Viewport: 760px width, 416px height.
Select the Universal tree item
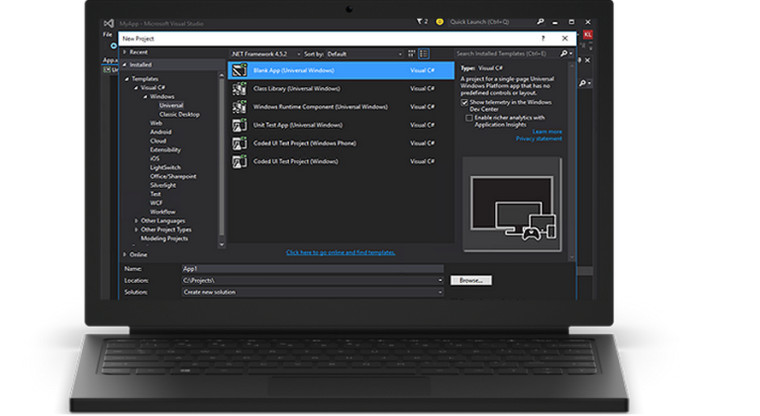[x=171, y=105]
